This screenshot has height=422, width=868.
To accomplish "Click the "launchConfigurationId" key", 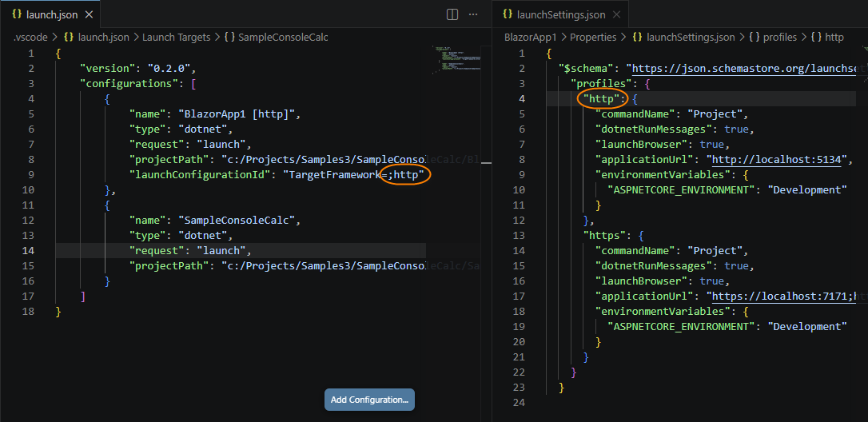I will pos(200,176).
